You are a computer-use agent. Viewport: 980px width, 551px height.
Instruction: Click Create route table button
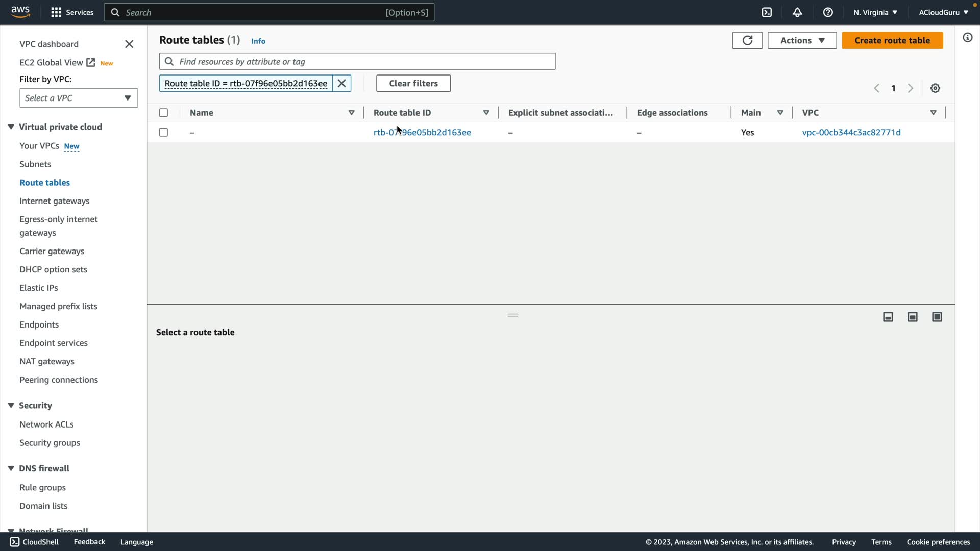pyautogui.click(x=892, y=40)
